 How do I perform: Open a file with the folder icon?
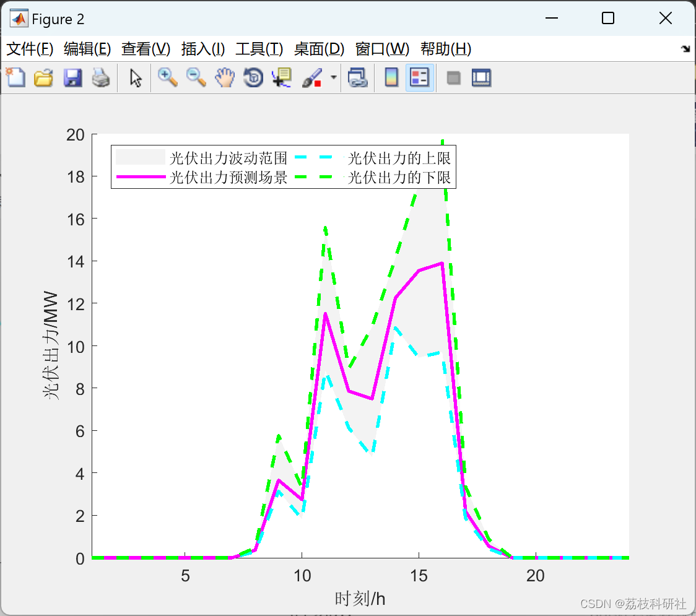43,77
